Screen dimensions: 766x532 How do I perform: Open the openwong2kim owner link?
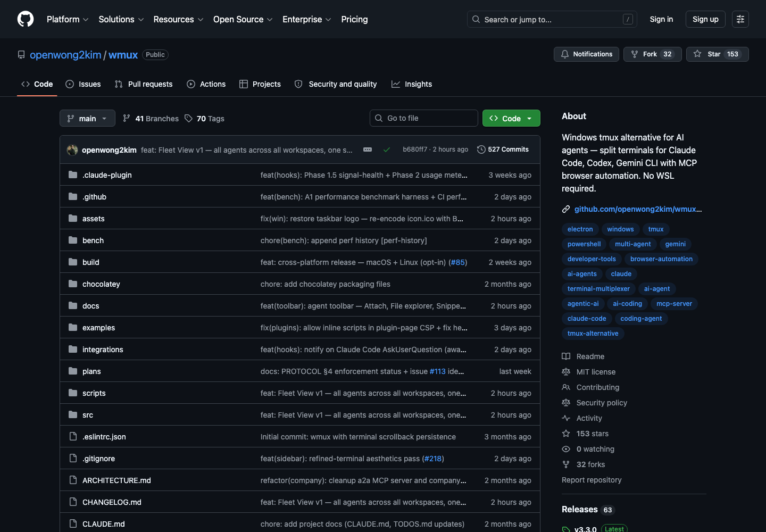[65, 55]
